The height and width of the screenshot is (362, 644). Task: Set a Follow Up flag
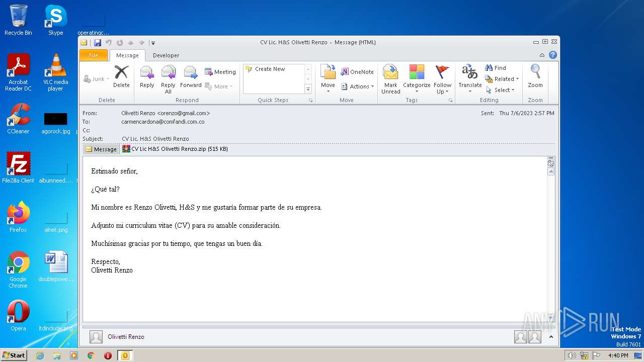click(x=443, y=79)
